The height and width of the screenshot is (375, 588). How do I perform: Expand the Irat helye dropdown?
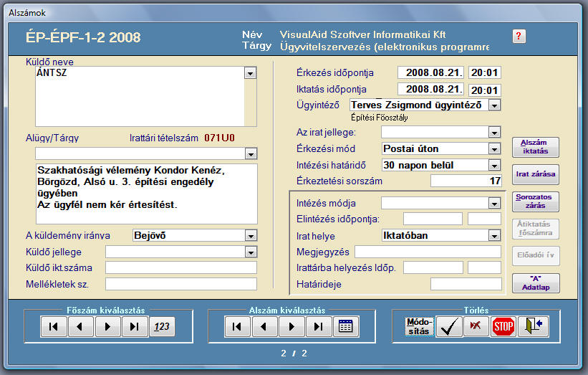[495, 236]
